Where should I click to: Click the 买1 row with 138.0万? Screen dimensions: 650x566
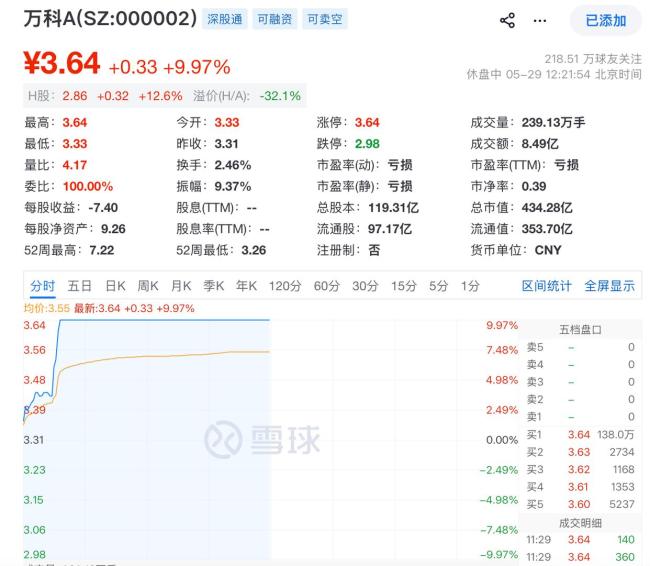tap(580, 435)
